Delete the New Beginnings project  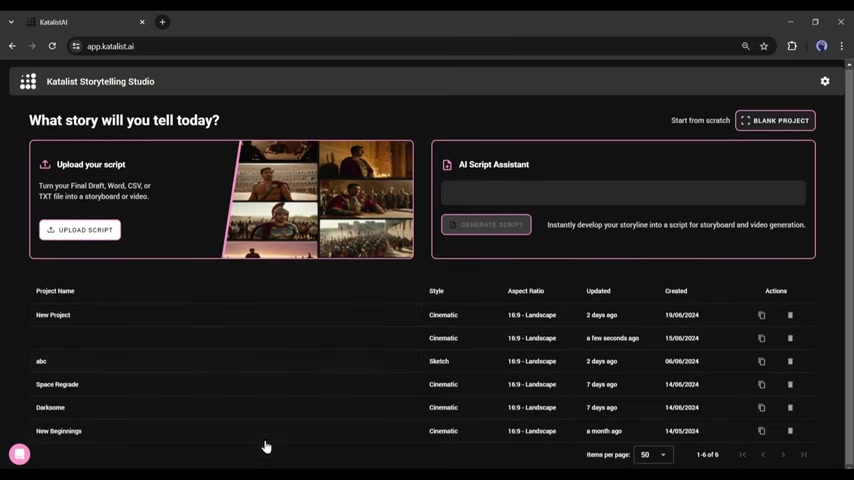[x=790, y=431]
